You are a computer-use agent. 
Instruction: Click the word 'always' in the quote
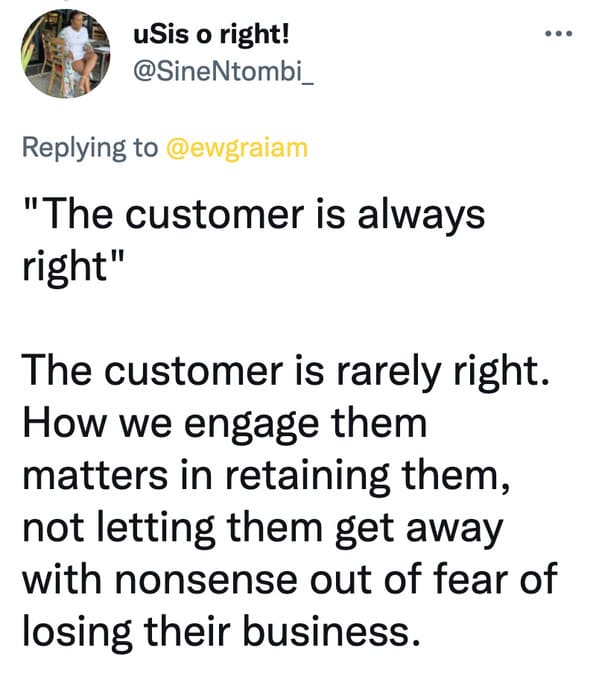click(x=421, y=216)
